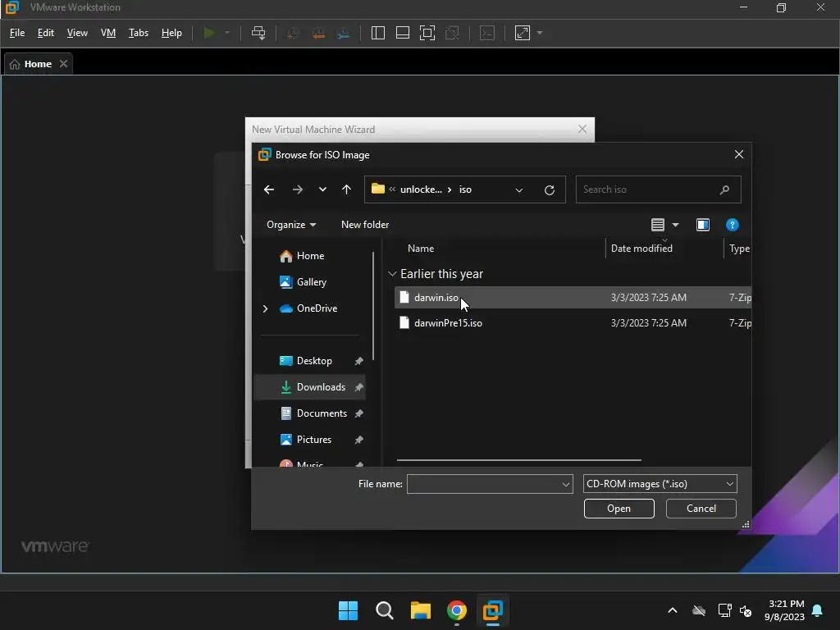Select Desktop in the navigation pane
840x630 pixels.
coord(313,361)
